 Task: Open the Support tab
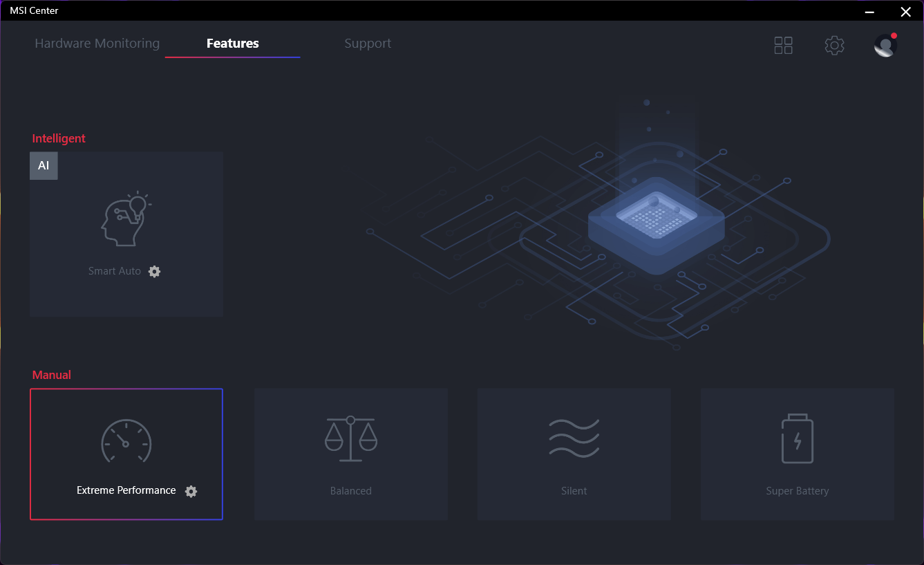(x=368, y=44)
